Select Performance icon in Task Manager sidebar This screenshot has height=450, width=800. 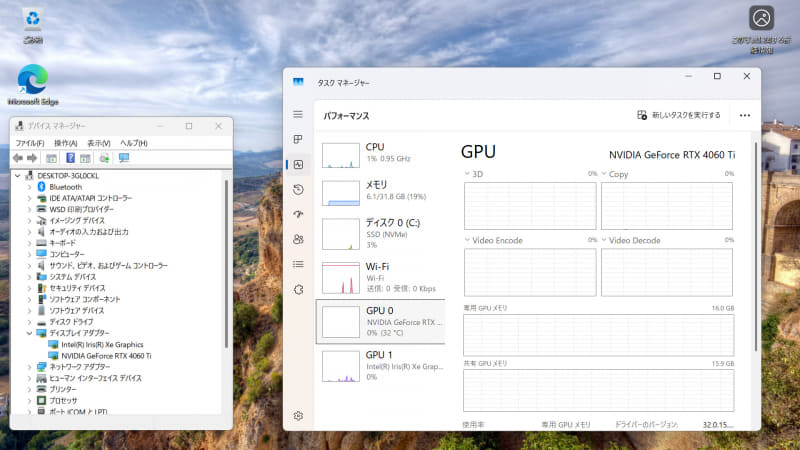298,164
